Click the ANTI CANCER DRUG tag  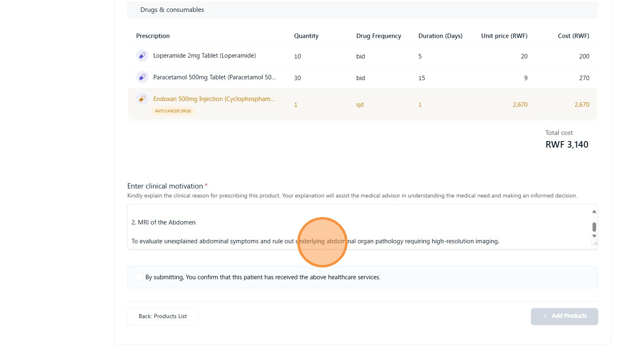click(x=173, y=111)
